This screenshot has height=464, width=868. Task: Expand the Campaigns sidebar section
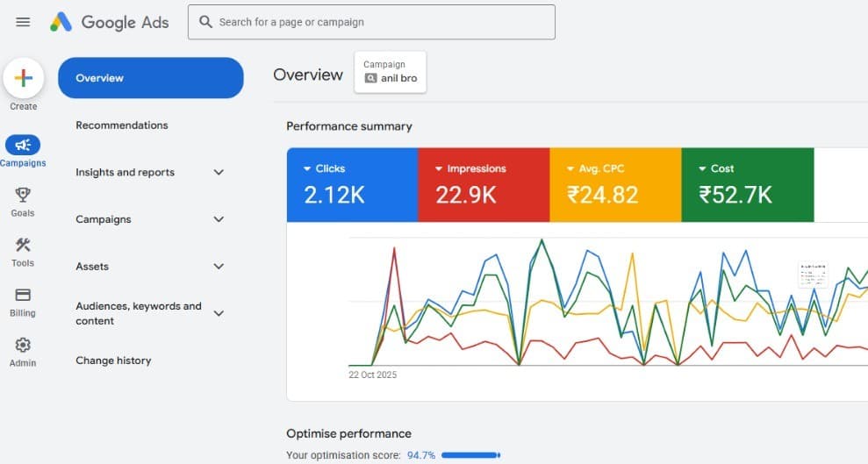(219, 219)
